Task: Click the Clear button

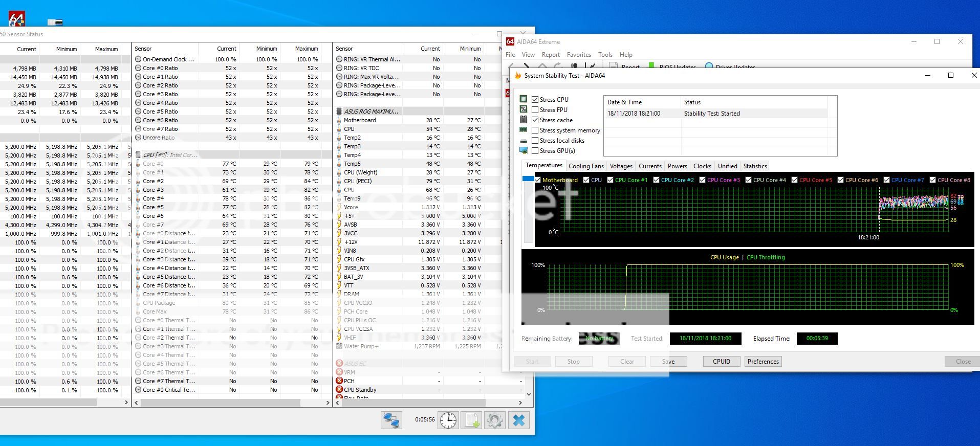Action: coord(627,361)
